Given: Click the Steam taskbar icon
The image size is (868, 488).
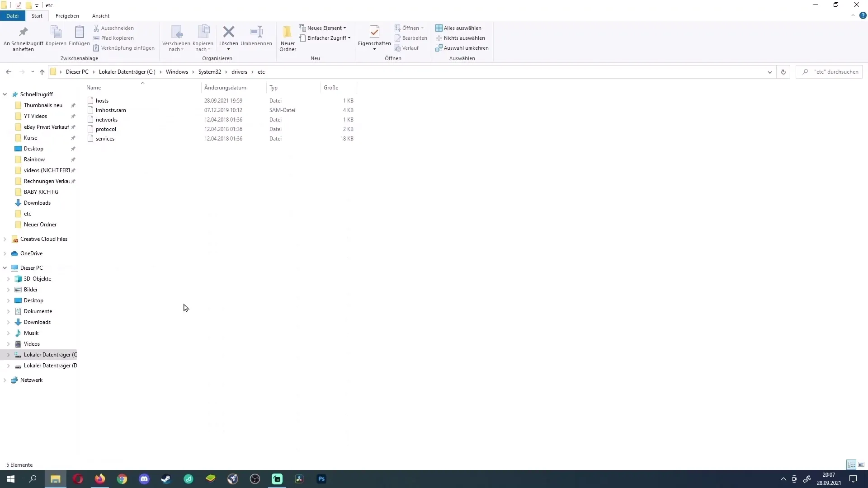Looking at the screenshot, I should tap(166, 479).
